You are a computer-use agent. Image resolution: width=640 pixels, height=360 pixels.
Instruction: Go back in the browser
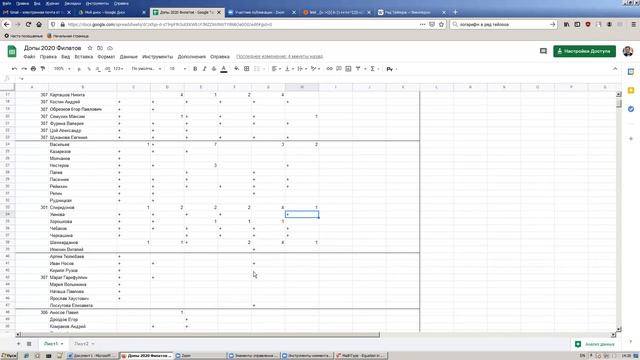click(7, 24)
